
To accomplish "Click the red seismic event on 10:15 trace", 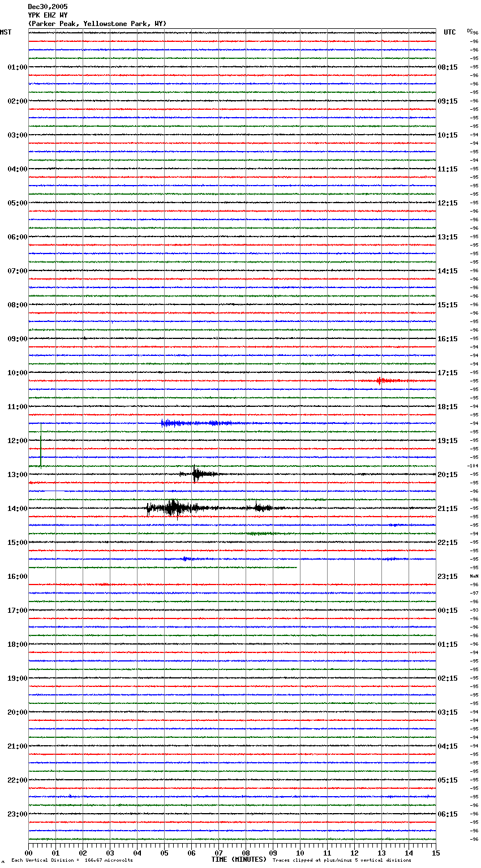I will [390, 380].
